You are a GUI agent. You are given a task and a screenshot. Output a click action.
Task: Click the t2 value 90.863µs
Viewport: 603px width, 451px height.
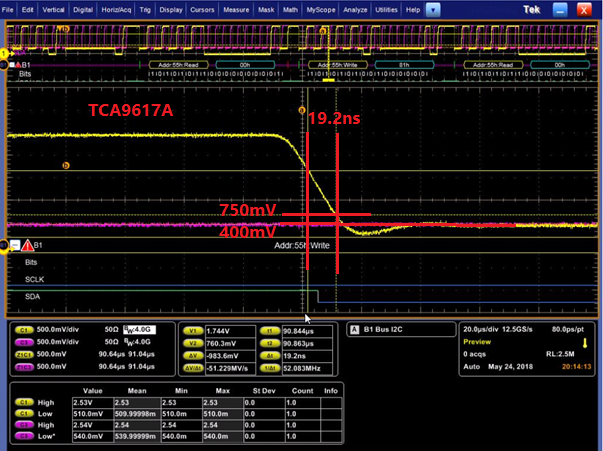pyautogui.click(x=307, y=343)
